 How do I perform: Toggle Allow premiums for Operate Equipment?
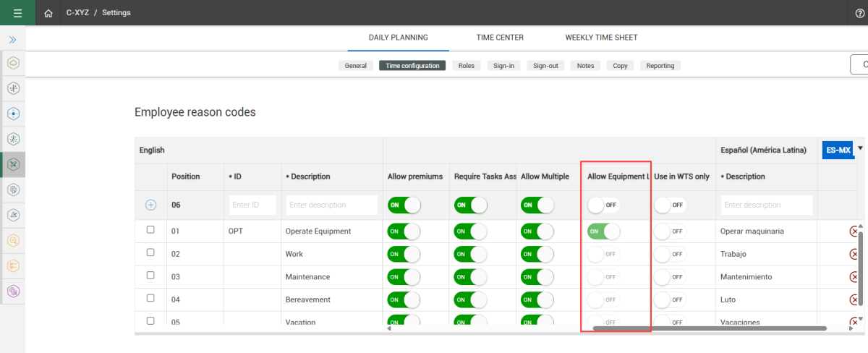coord(404,231)
